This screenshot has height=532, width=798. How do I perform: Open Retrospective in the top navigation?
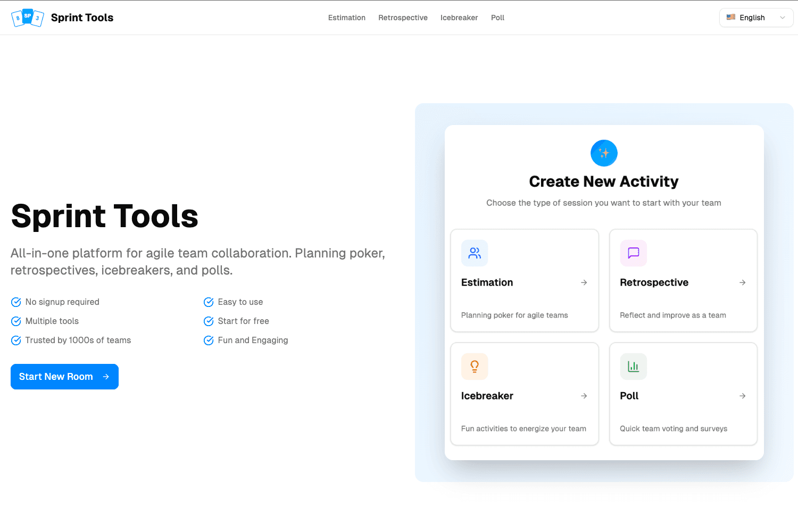click(x=403, y=18)
